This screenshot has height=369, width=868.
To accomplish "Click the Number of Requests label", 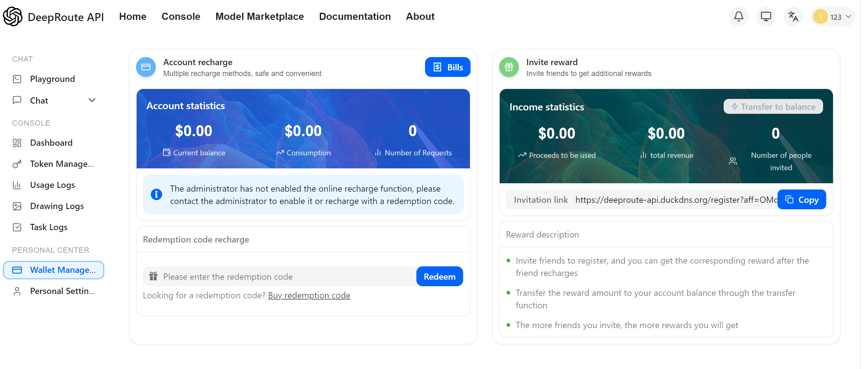I will [x=418, y=153].
